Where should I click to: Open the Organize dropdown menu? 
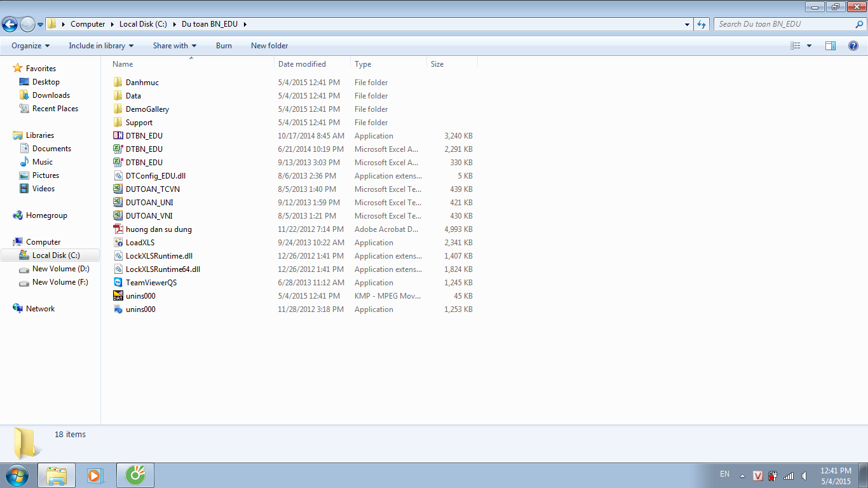31,46
